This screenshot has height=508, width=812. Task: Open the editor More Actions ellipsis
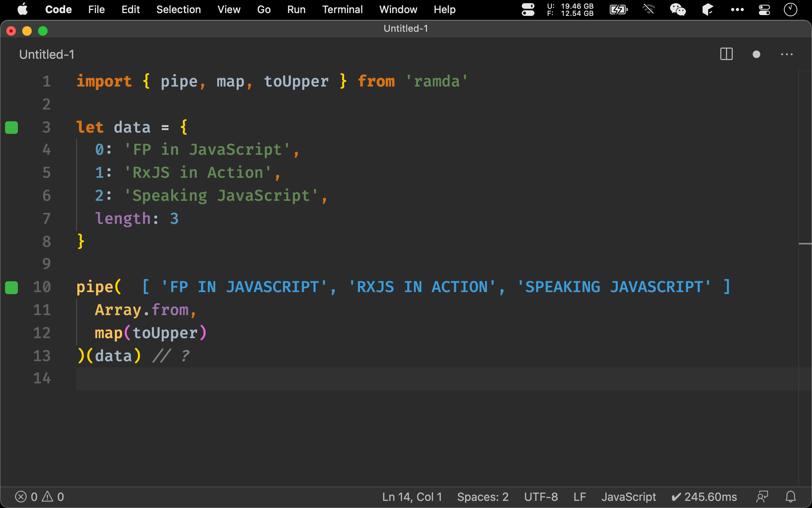[787, 54]
